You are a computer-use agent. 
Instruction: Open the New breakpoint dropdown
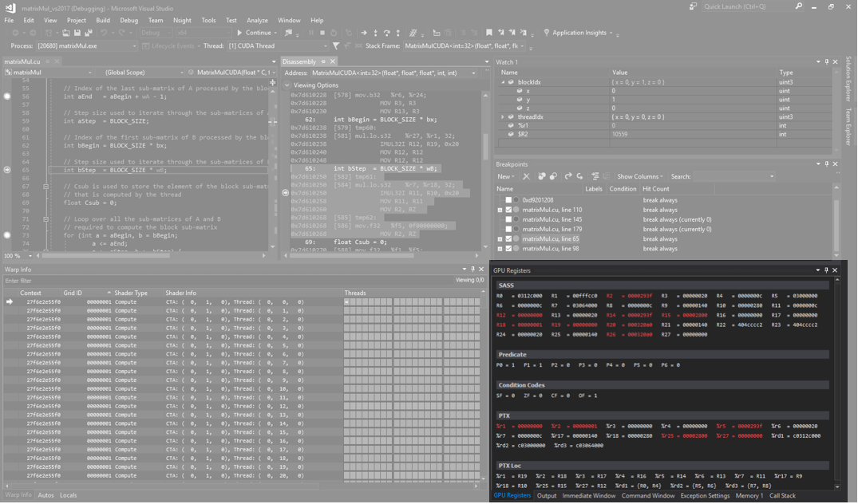[x=505, y=176]
